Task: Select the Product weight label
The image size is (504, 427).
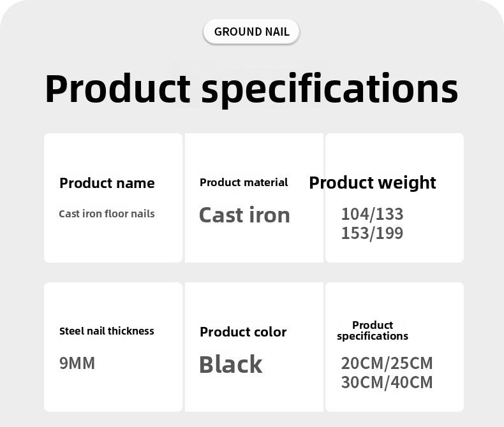Action: [373, 183]
